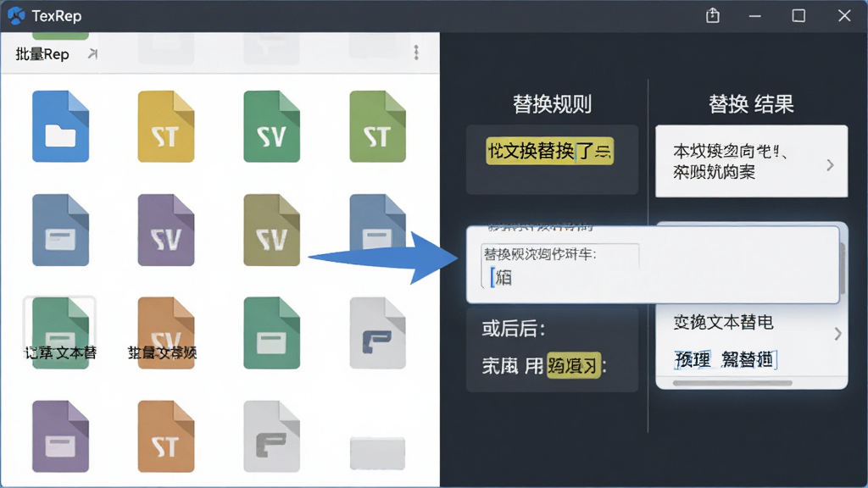
Task: Open the blue folder file icon
Action: coord(60,126)
